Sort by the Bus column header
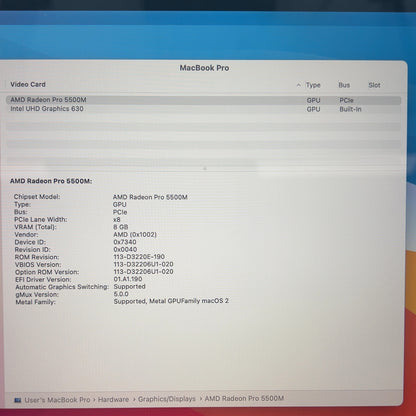The width and height of the screenshot is (416, 416). (344, 85)
